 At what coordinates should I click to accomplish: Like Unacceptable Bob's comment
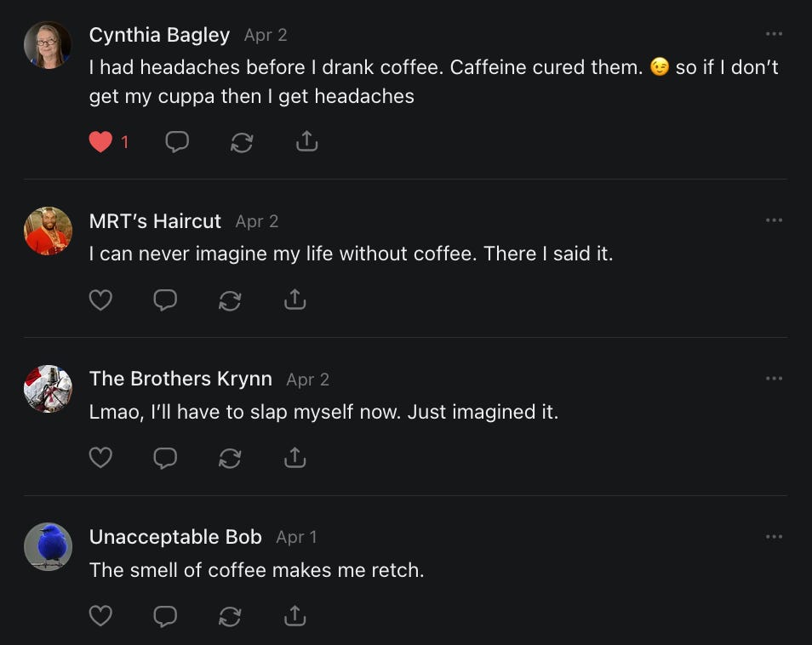pyautogui.click(x=100, y=615)
